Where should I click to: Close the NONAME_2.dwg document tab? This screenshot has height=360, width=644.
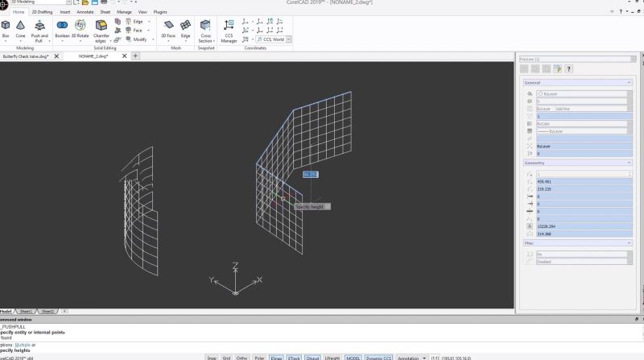124,56
